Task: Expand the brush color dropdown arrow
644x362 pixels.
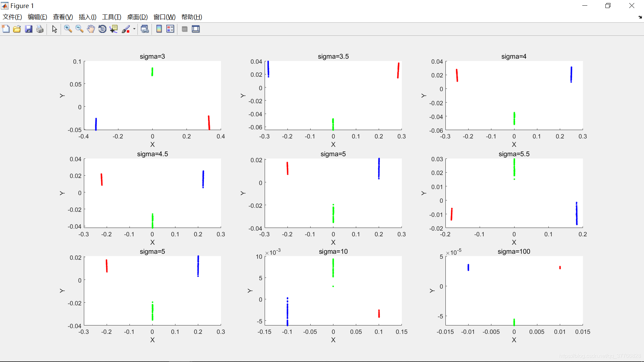Action: pyautogui.click(x=134, y=29)
